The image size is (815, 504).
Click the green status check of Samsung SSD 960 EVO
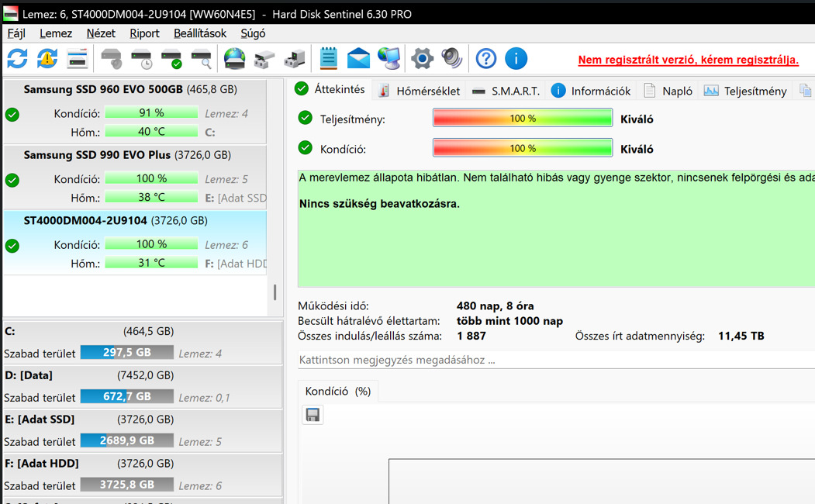click(12, 114)
